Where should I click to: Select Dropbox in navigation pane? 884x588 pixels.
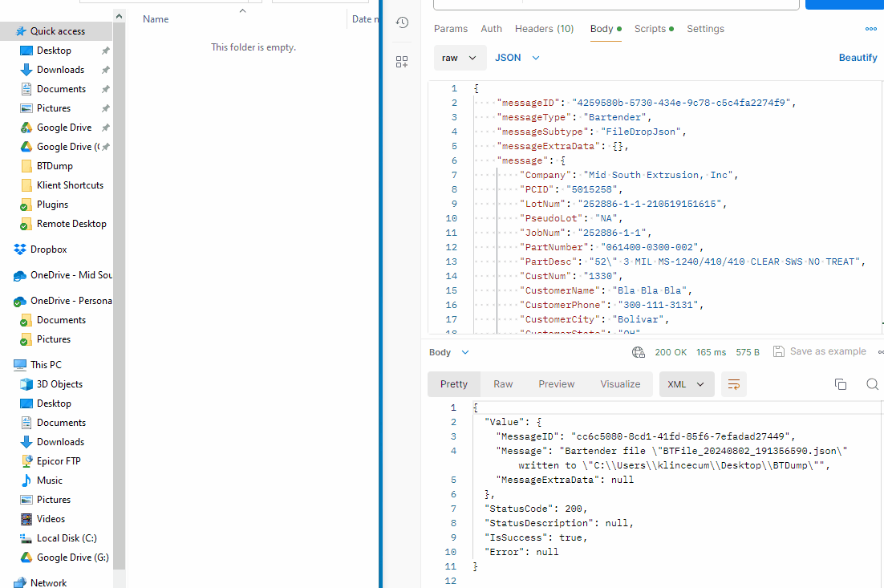tap(48, 249)
